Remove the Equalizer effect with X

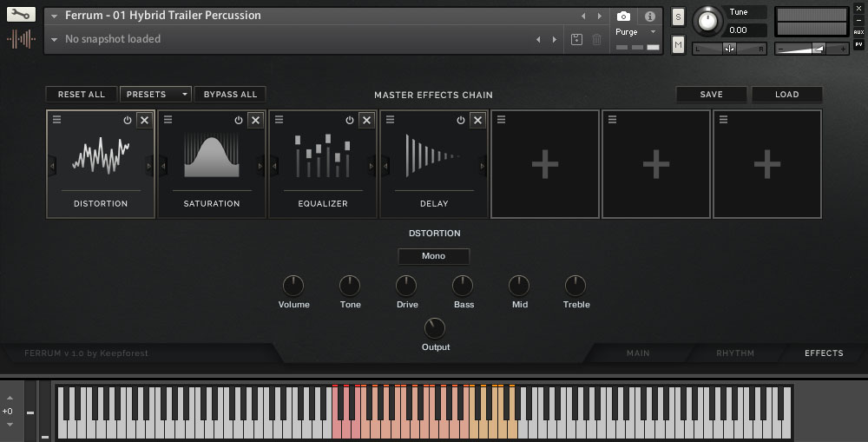coord(366,120)
